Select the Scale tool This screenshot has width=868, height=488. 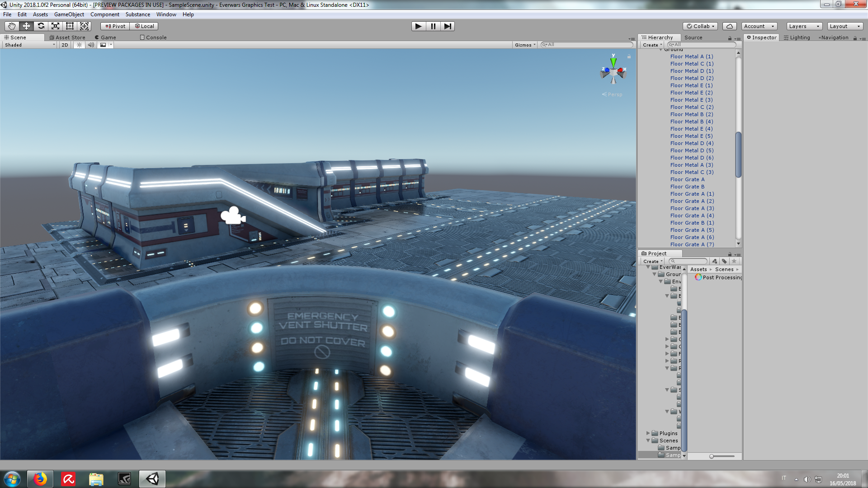coord(55,26)
